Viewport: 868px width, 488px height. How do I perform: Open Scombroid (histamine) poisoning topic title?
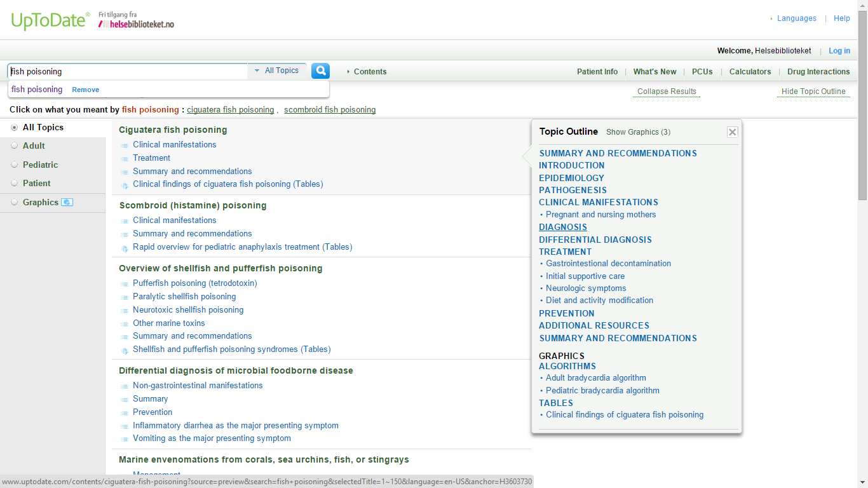pyautogui.click(x=193, y=205)
